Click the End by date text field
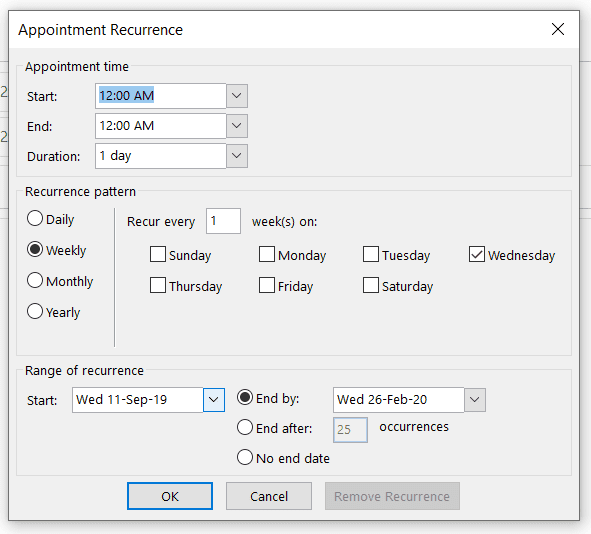 point(398,399)
